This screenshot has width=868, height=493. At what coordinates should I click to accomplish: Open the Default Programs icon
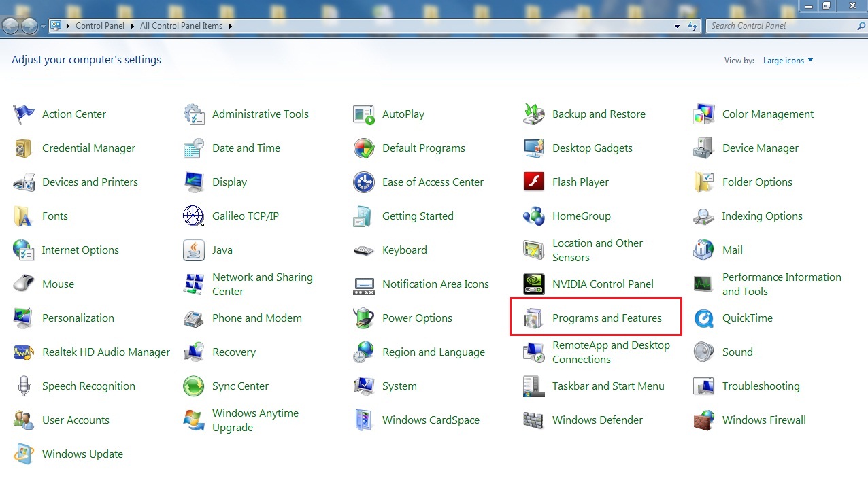pos(364,148)
